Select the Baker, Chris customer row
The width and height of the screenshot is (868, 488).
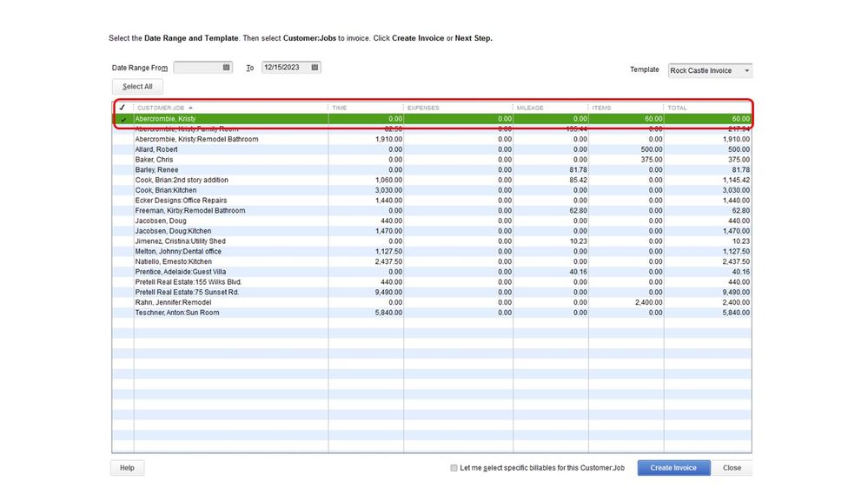(432, 160)
